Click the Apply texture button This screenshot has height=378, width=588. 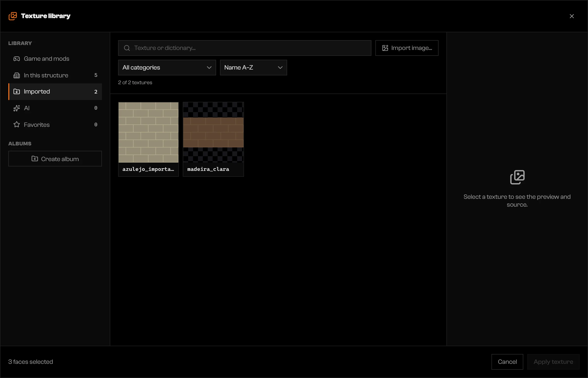[x=553, y=362]
